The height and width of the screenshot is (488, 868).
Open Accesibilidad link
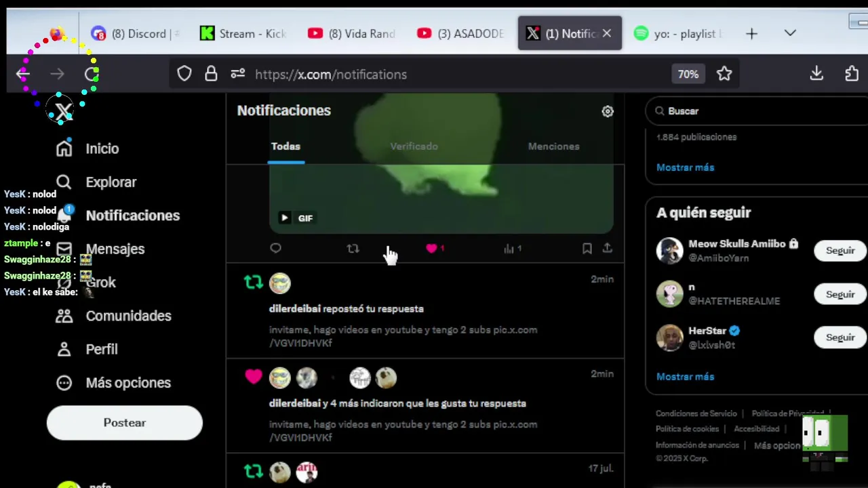[756, 429]
